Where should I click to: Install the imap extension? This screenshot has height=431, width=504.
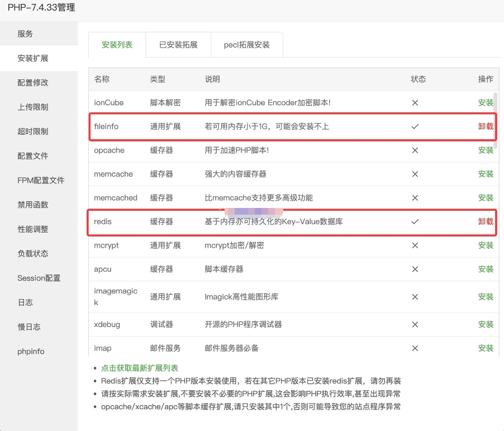pyautogui.click(x=486, y=348)
